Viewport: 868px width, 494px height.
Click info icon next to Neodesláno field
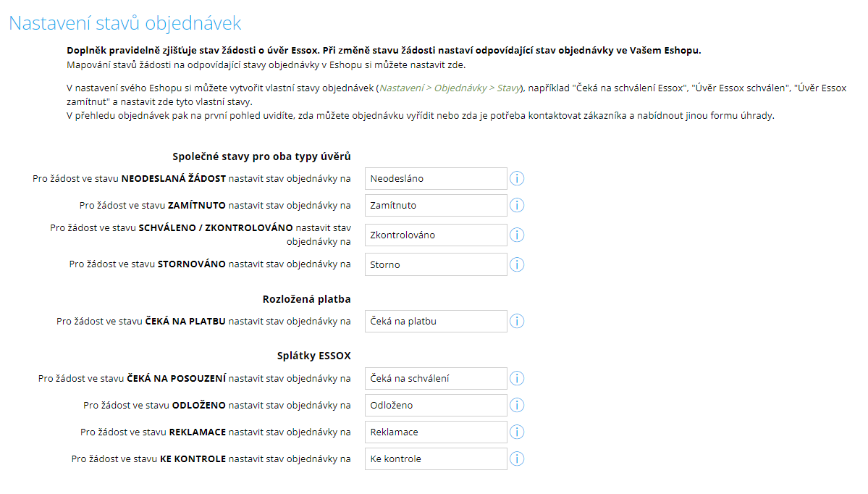tap(517, 178)
